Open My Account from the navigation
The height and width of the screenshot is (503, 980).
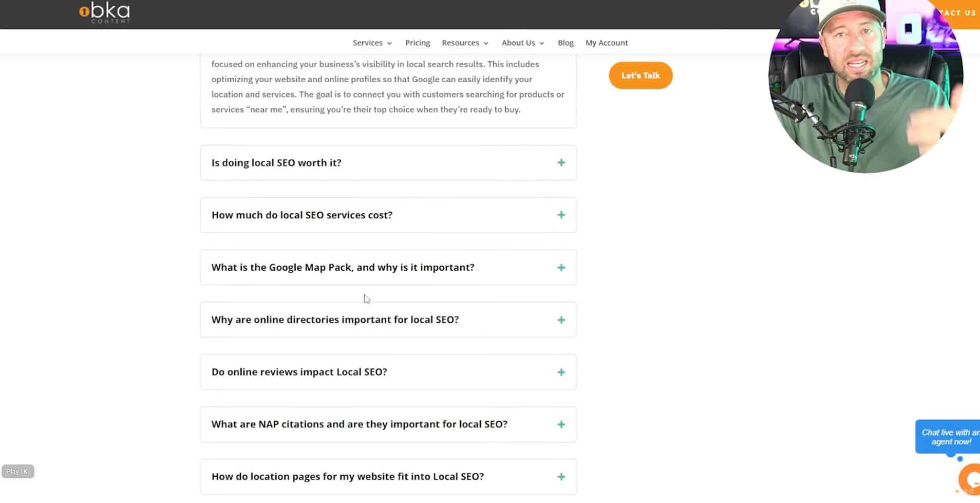(x=607, y=43)
